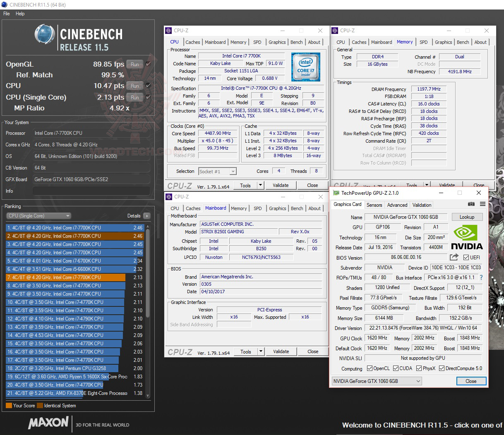Run the CPU (Single Core) benchmark

tap(135, 97)
